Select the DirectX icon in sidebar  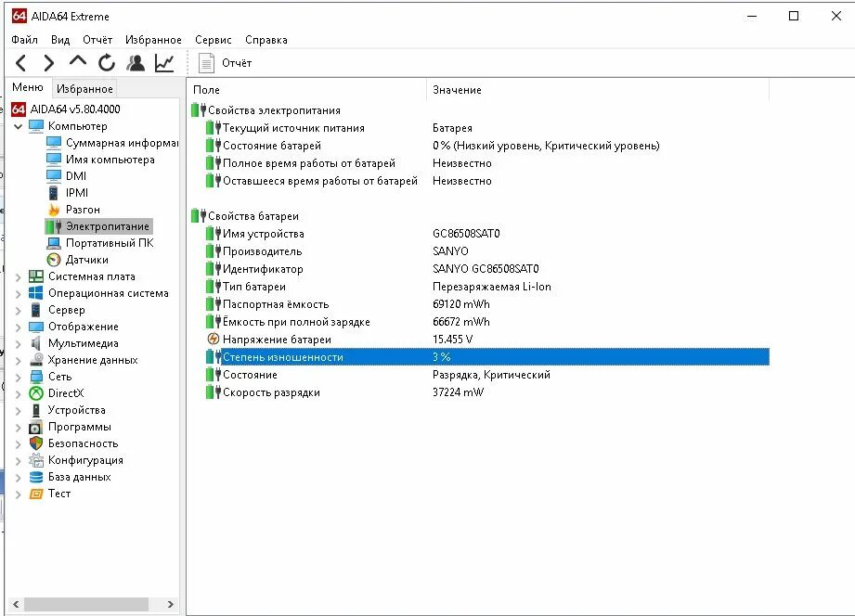pyautogui.click(x=36, y=392)
